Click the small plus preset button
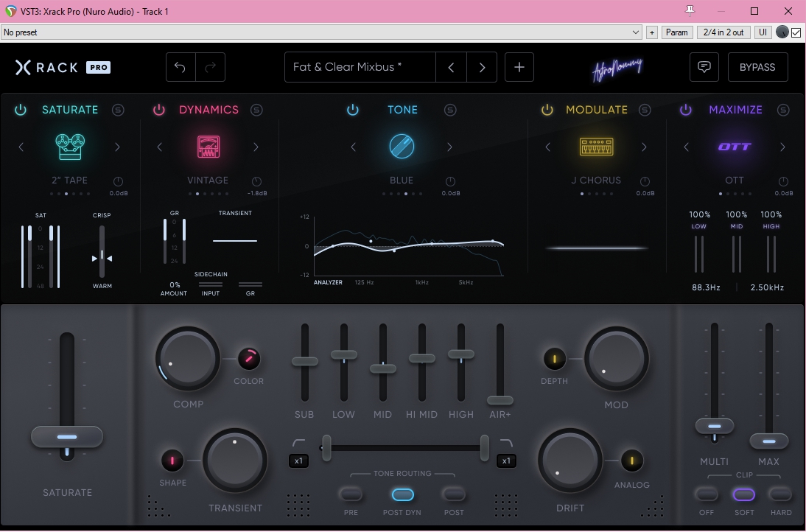The width and height of the screenshot is (806, 532). 652,32
